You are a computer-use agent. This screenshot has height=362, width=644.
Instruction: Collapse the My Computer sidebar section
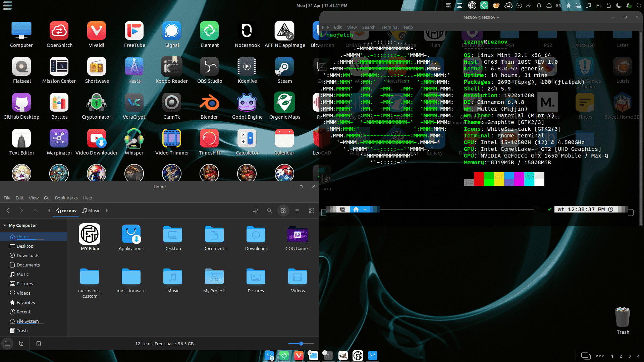click(5, 226)
